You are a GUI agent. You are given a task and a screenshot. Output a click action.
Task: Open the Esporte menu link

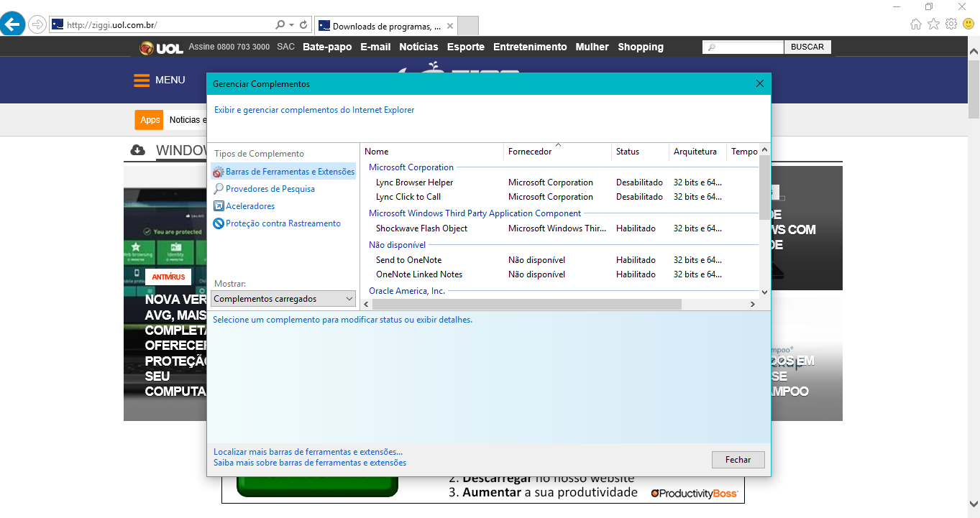click(466, 47)
